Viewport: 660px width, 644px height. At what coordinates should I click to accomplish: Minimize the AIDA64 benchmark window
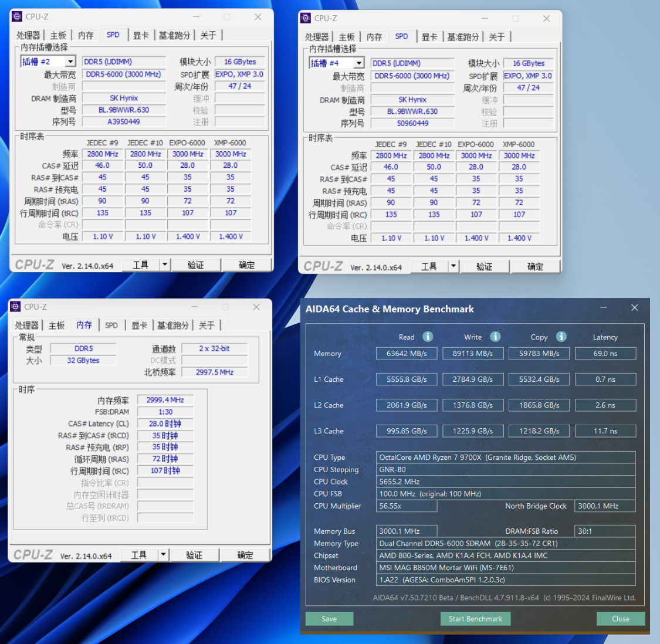pyautogui.click(x=604, y=308)
